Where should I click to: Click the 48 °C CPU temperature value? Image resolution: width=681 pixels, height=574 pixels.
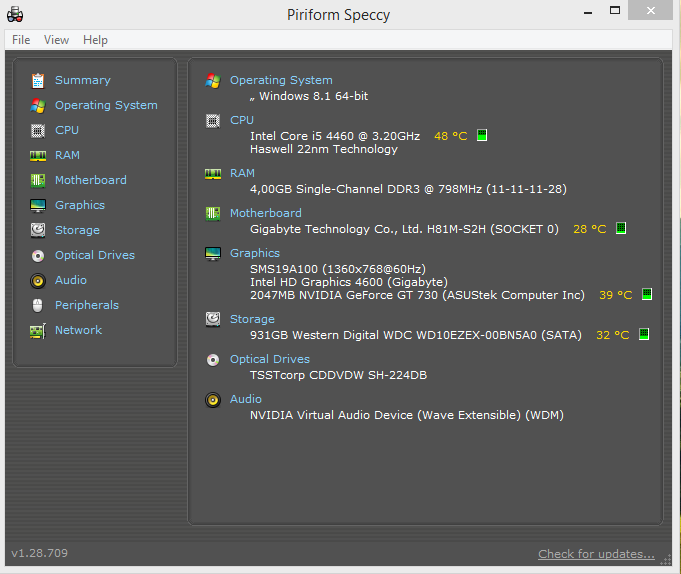pos(451,136)
